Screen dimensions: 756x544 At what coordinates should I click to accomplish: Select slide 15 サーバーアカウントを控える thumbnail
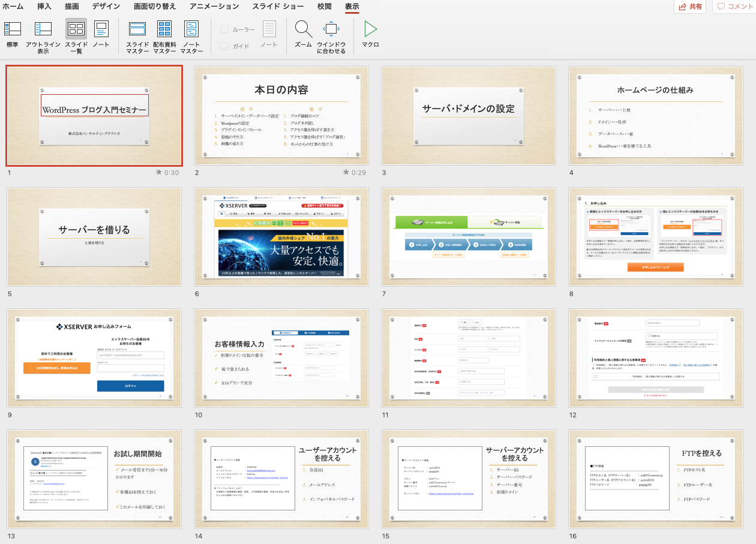point(469,479)
